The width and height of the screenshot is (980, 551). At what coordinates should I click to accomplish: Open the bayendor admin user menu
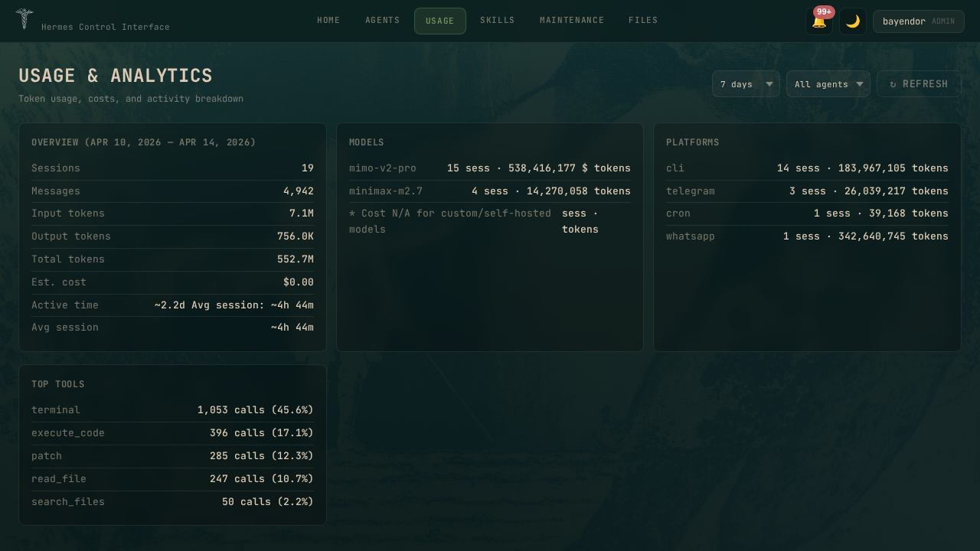(x=918, y=21)
